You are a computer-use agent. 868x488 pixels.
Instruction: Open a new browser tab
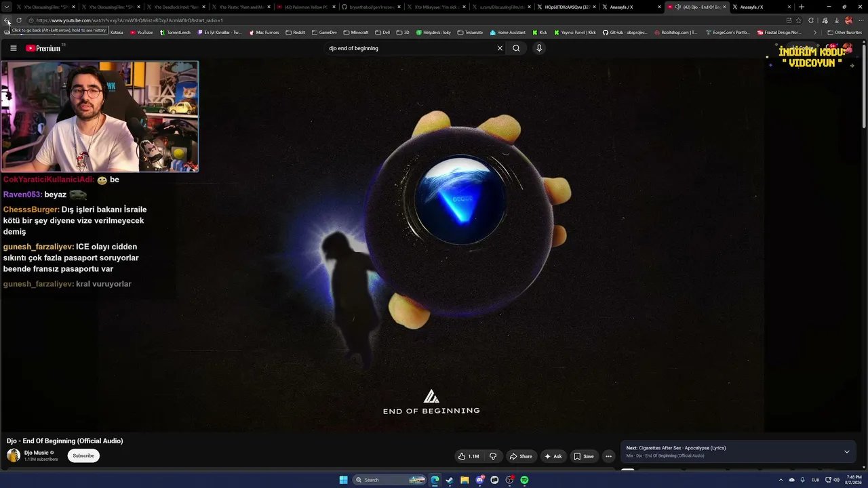(802, 7)
